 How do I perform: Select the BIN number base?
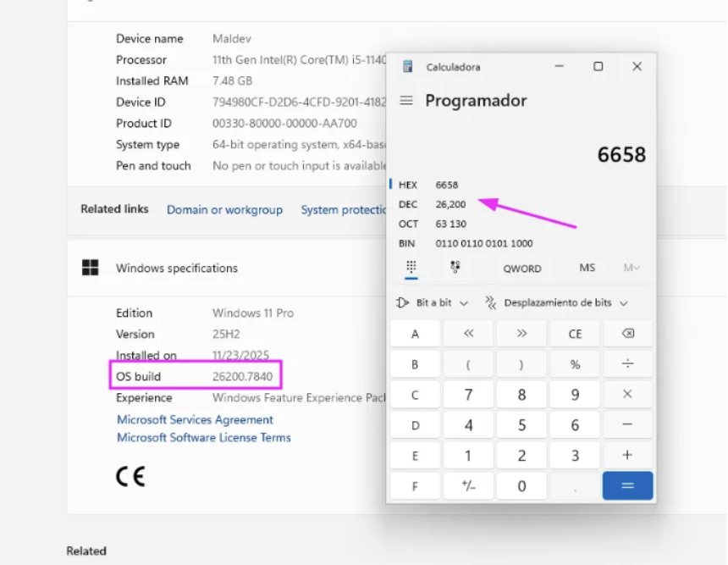click(x=408, y=243)
